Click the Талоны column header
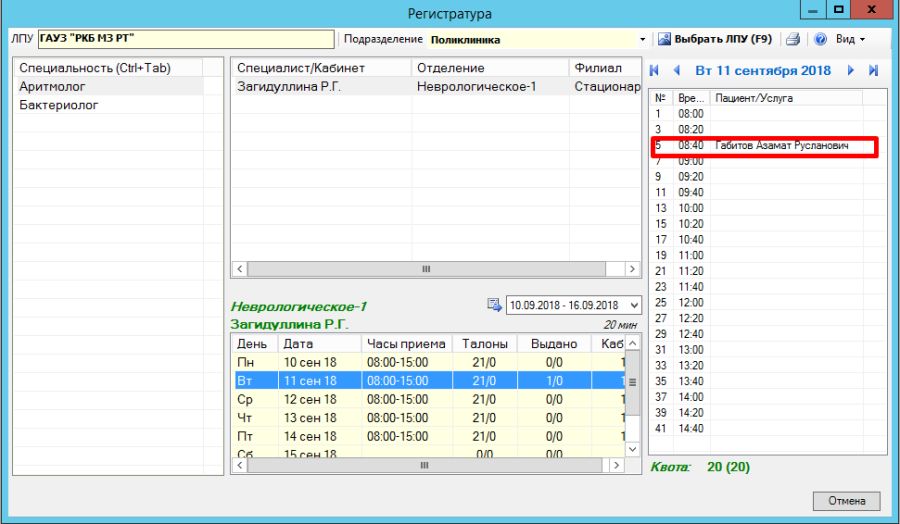 click(x=485, y=344)
